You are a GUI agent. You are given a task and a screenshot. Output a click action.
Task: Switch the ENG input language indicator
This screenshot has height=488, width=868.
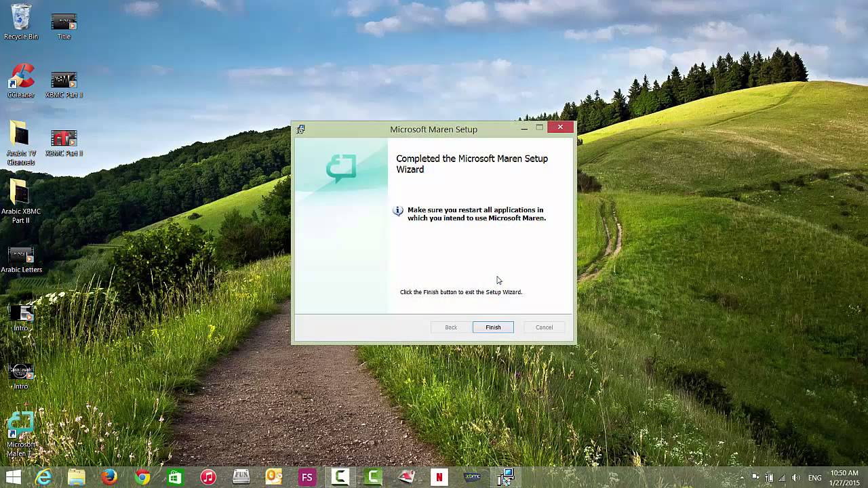(x=815, y=478)
